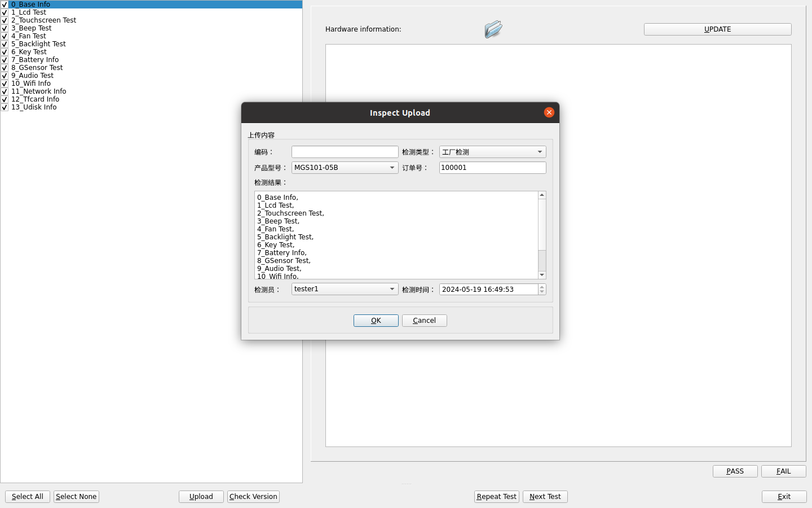Click '6_Key Test,' in the results box

(x=276, y=245)
